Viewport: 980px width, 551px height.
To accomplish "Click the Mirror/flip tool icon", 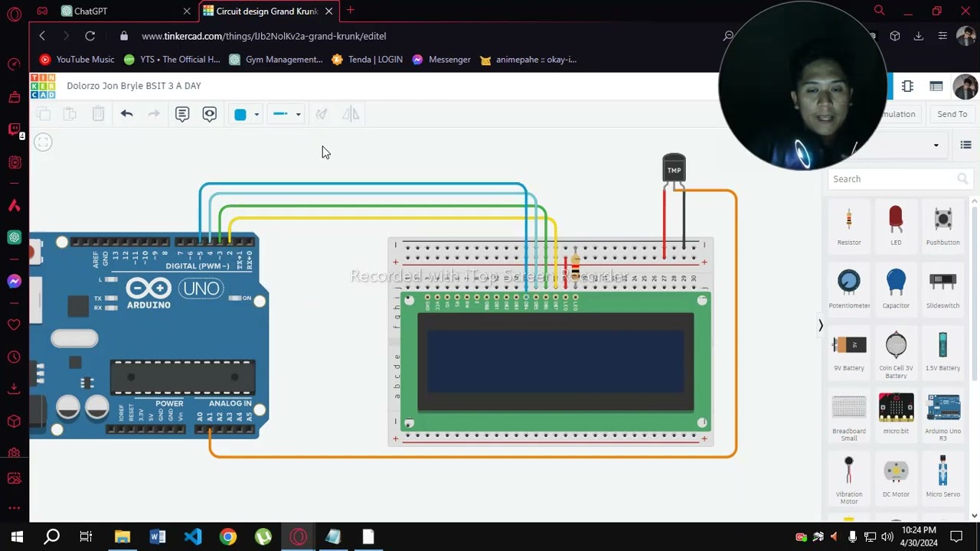I will 351,114.
